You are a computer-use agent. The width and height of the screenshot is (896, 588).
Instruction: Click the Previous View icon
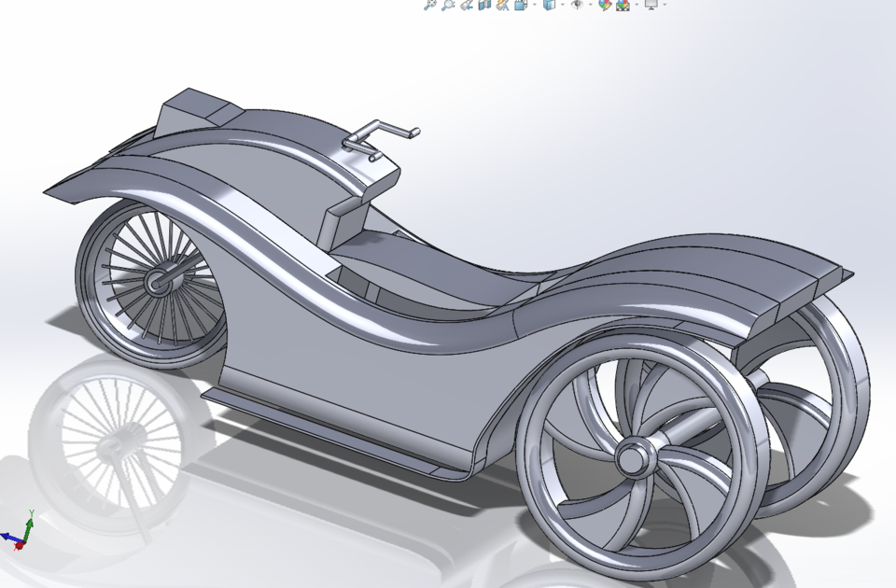(x=467, y=7)
